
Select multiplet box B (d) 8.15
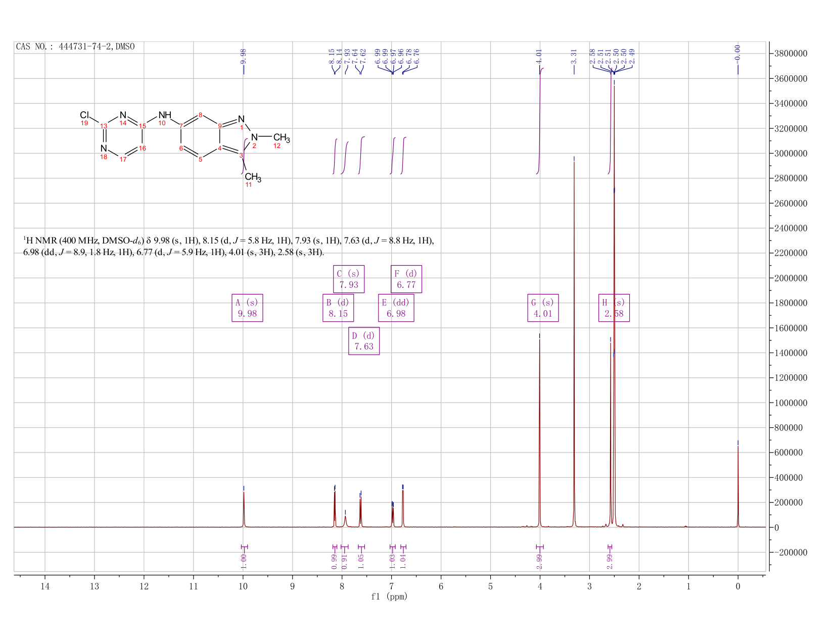point(338,308)
